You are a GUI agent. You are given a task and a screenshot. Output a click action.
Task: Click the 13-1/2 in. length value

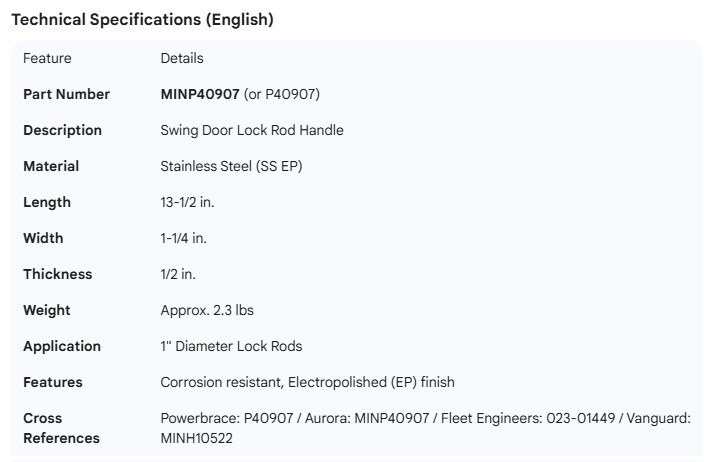(x=187, y=202)
